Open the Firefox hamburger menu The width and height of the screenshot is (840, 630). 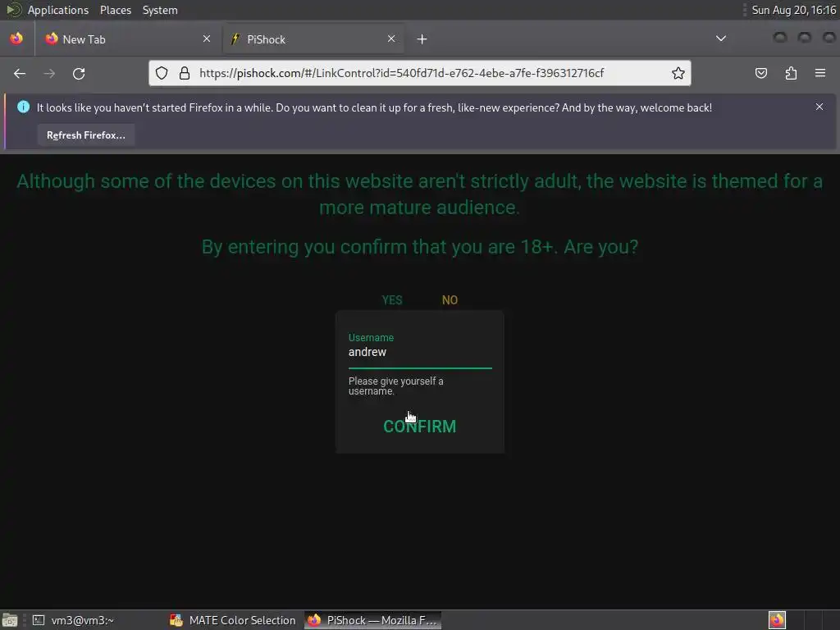820,73
